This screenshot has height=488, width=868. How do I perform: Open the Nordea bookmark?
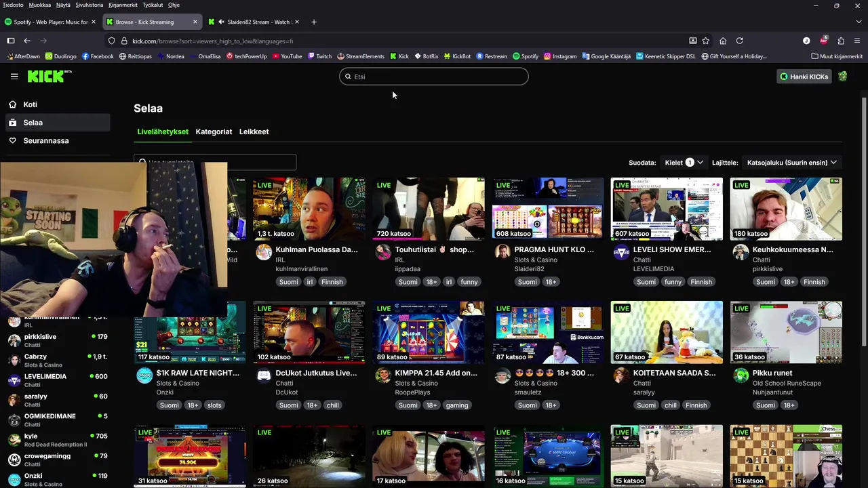click(x=170, y=56)
